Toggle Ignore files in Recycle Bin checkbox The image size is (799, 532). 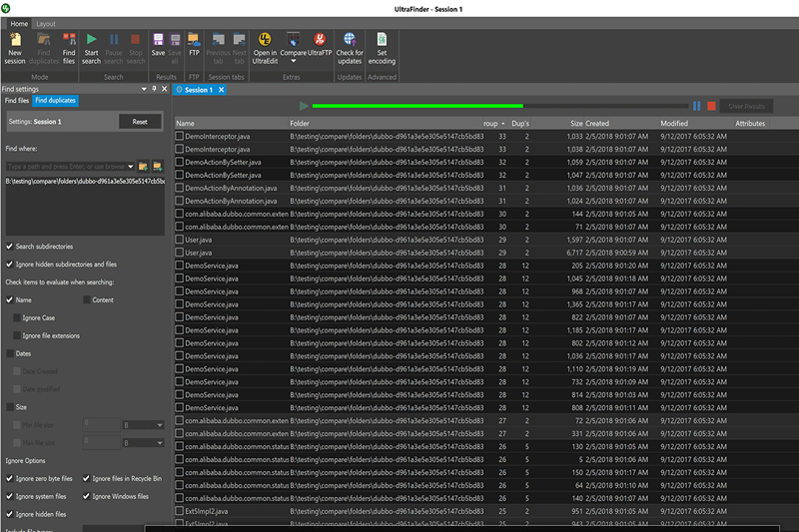pos(86,478)
